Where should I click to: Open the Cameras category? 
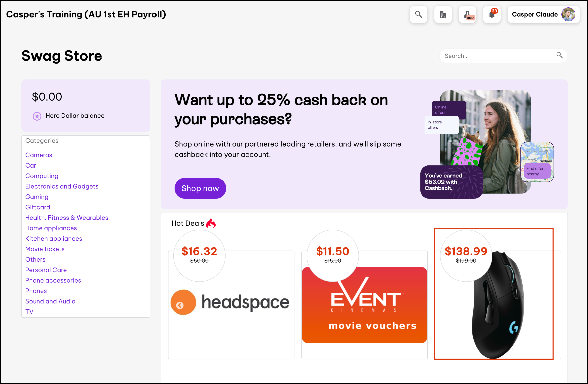tap(39, 155)
